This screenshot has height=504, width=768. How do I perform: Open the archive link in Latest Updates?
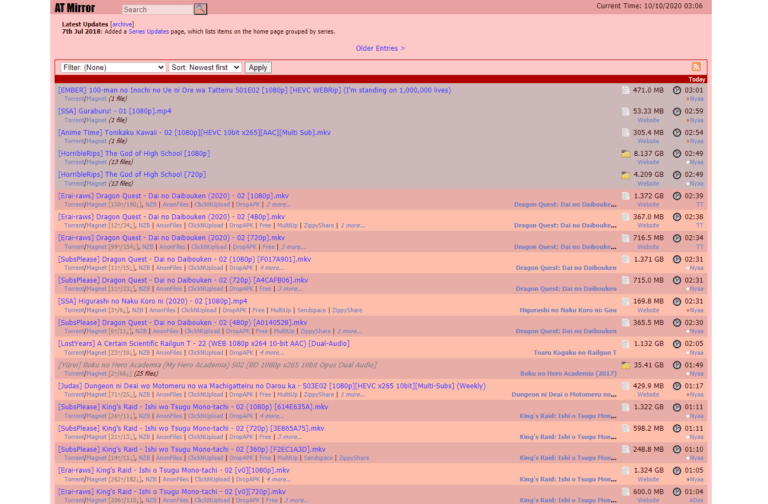pos(122,23)
